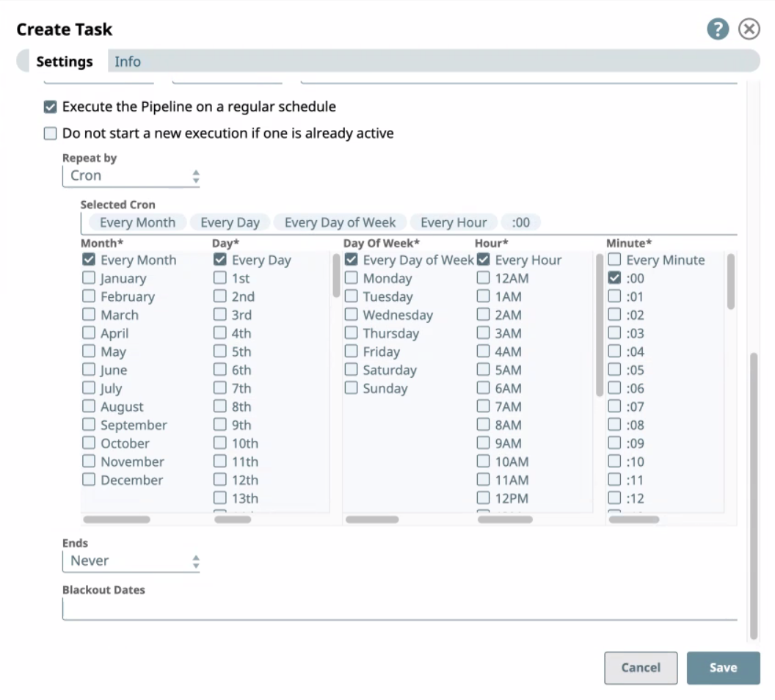Click the Minute list vertical scrollbar

point(730,282)
